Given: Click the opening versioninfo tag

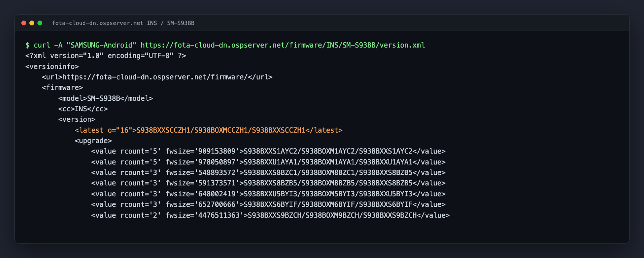Looking at the screenshot, I should [x=52, y=67].
